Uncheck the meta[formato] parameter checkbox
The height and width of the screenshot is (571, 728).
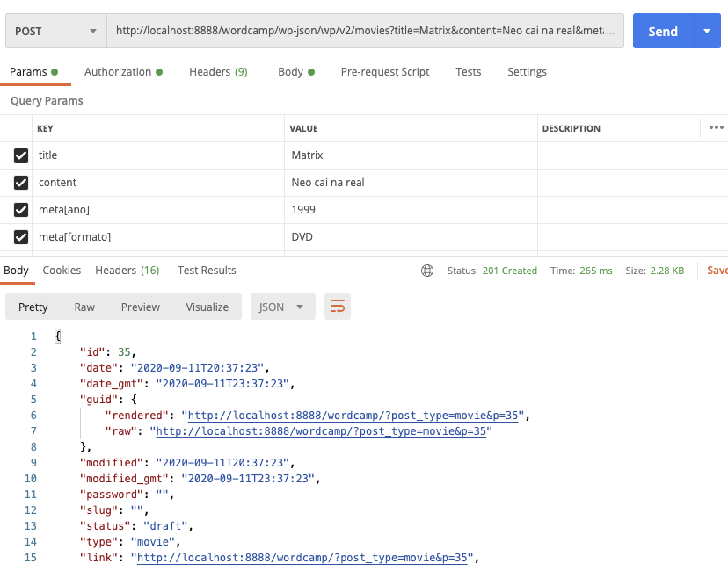tap(21, 237)
